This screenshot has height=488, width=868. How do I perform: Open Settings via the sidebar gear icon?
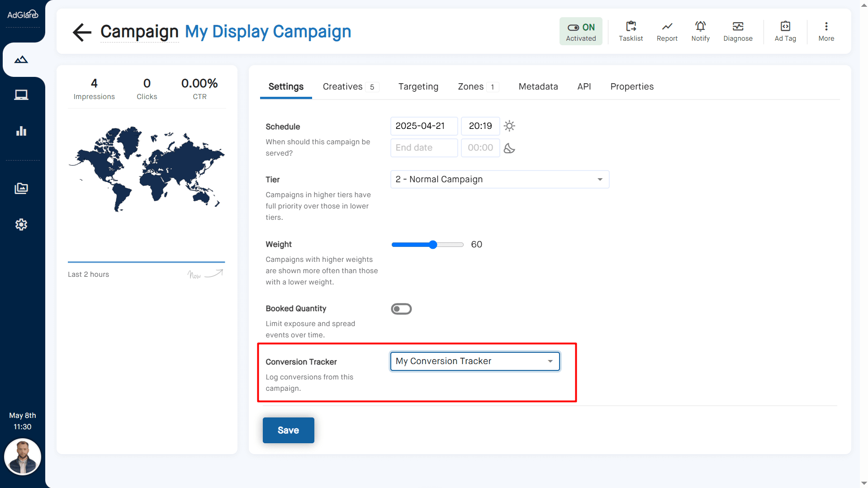(x=21, y=224)
